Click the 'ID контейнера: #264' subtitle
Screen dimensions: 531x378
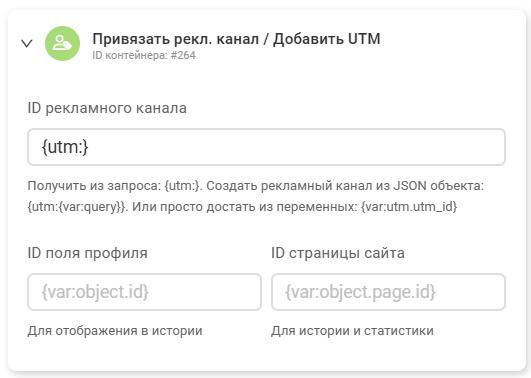pyautogui.click(x=144, y=55)
